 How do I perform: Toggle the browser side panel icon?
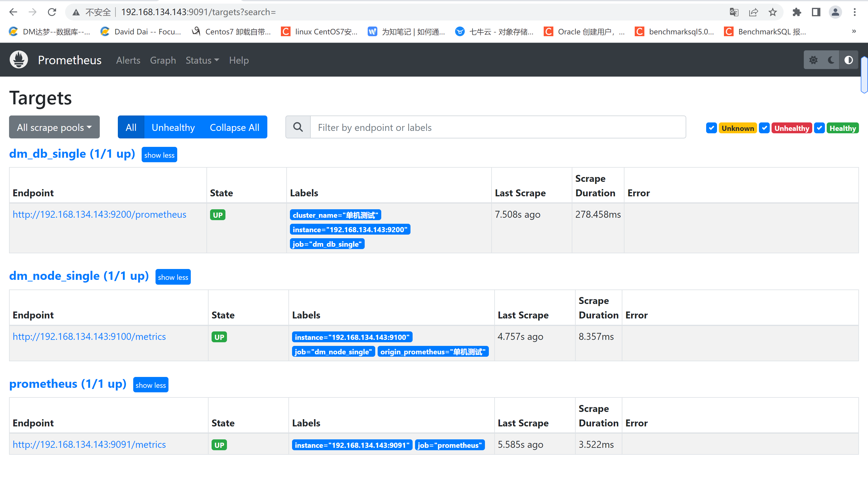(816, 12)
